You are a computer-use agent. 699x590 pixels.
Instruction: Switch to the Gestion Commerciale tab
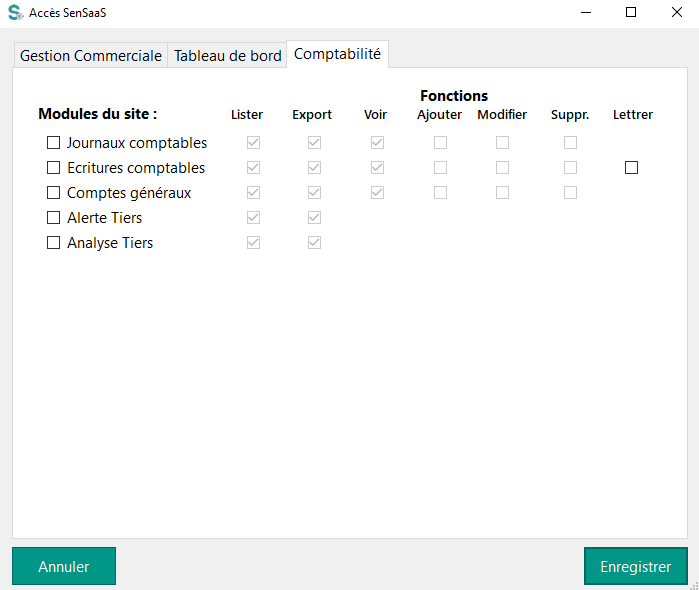(90, 56)
